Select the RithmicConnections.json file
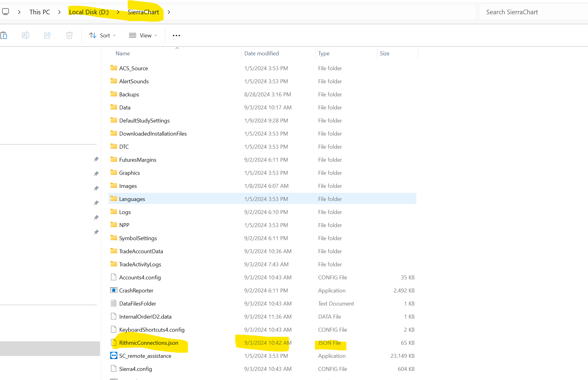Screen dimensions: 588x380 pyautogui.click(x=148, y=343)
